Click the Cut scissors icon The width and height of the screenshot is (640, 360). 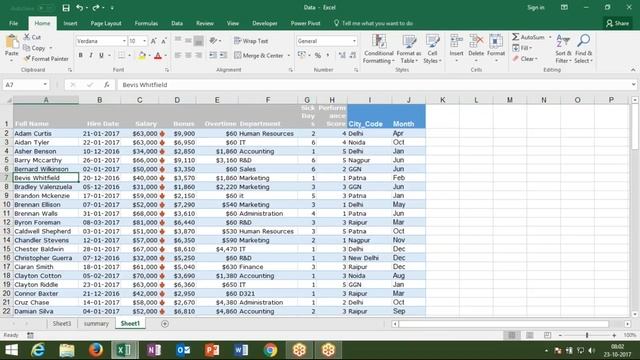[27, 37]
